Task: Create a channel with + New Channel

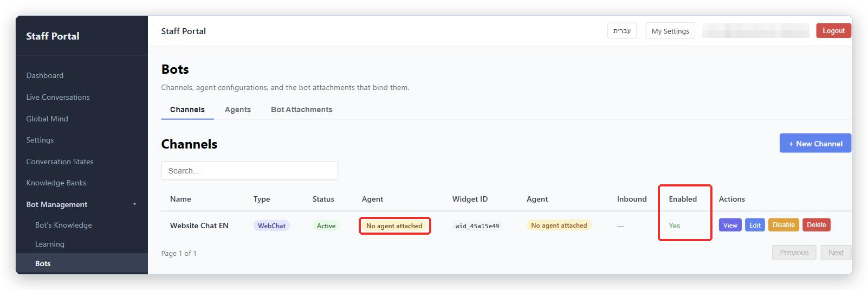Action: 815,143
